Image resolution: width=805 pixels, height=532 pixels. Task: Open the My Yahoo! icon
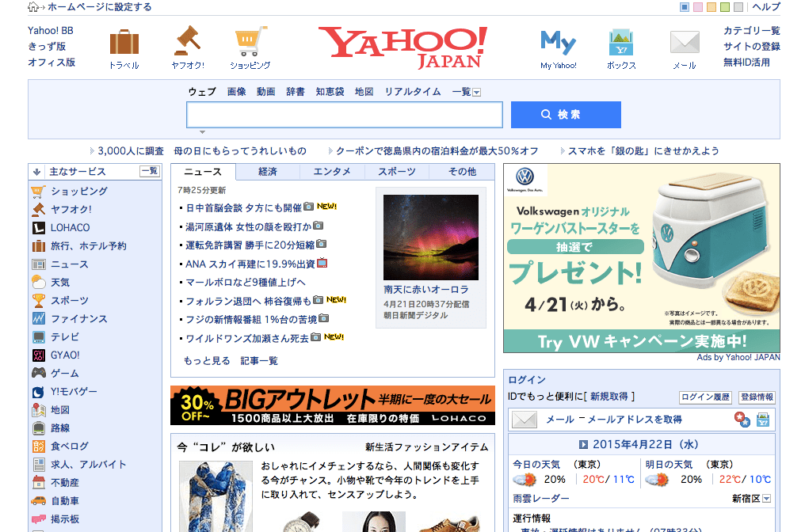point(558,43)
